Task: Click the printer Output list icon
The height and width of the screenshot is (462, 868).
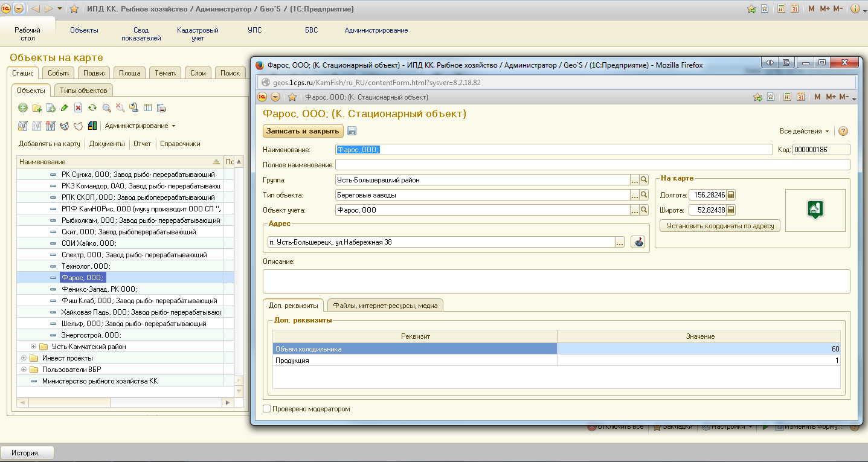Action: coord(161,108)
